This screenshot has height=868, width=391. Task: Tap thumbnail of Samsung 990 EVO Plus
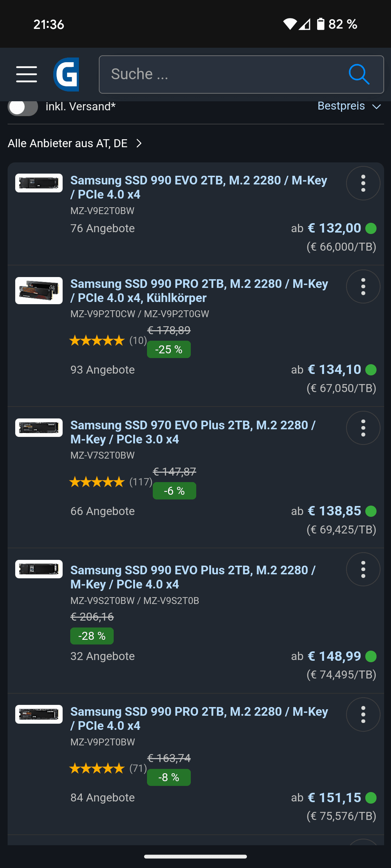39,569
